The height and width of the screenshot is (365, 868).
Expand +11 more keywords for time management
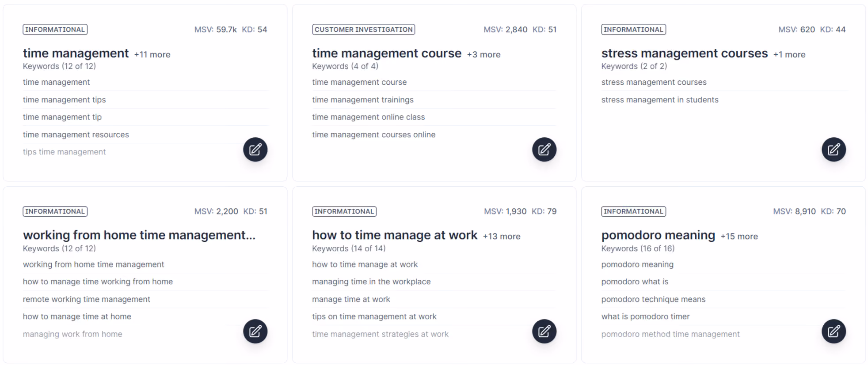[152, 55]
